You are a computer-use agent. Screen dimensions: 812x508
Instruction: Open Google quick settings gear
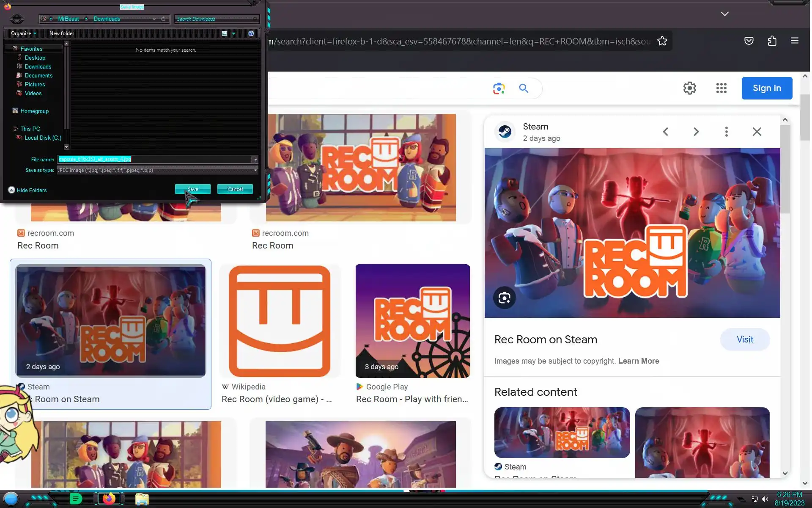[689, 88]
